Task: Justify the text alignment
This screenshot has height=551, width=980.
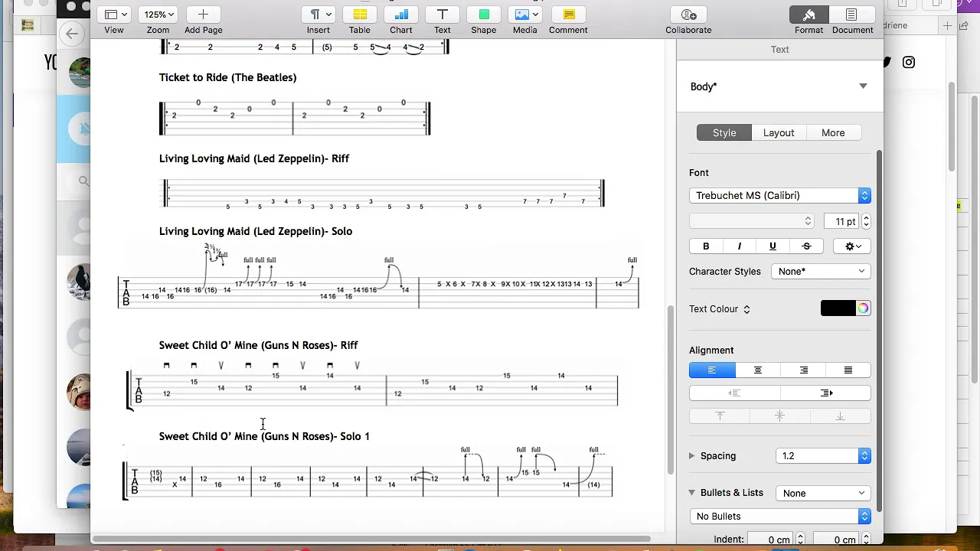Action: click(x=848, y=370)
